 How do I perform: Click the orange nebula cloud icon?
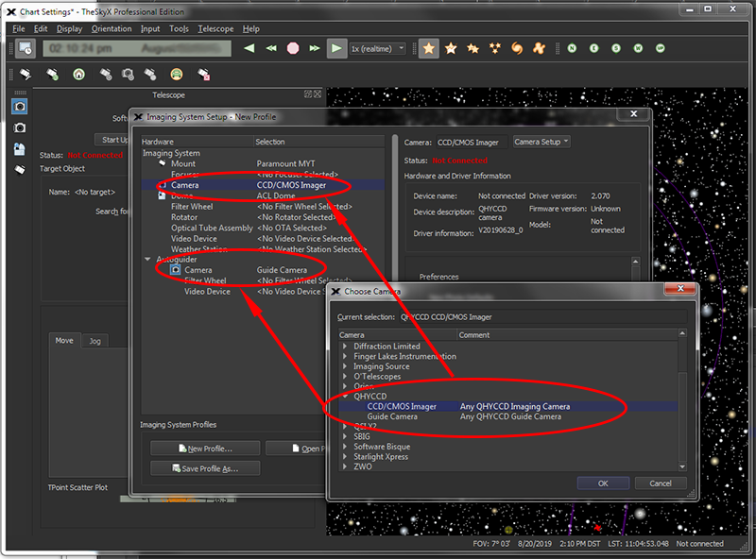[x=539, y=48]
